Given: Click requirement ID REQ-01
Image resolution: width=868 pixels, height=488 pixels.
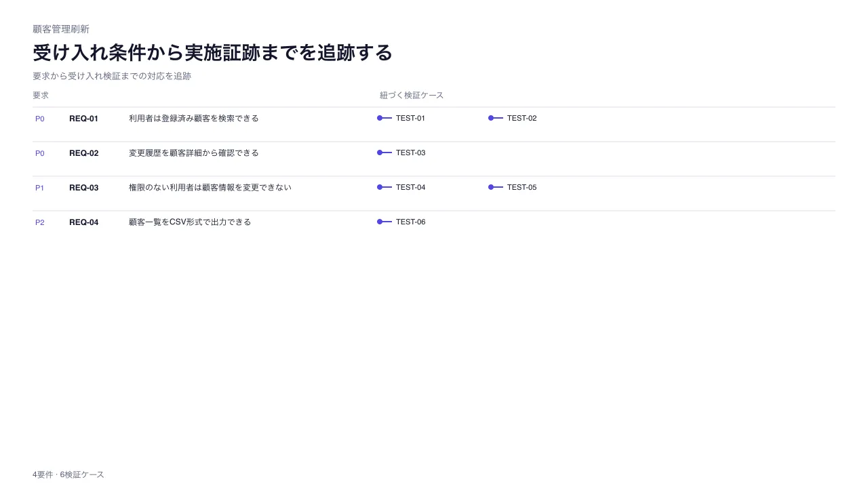Looking at the screenshot, I should tap(83, 119).
